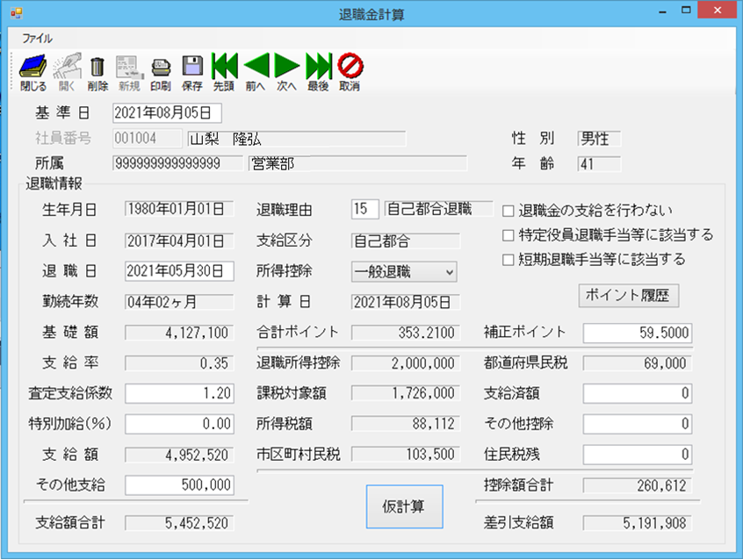The width and height of the screenshot is (743, 560).
Task: Enable 退職金の支給を行わない checkbox
Action: (508, 211)
